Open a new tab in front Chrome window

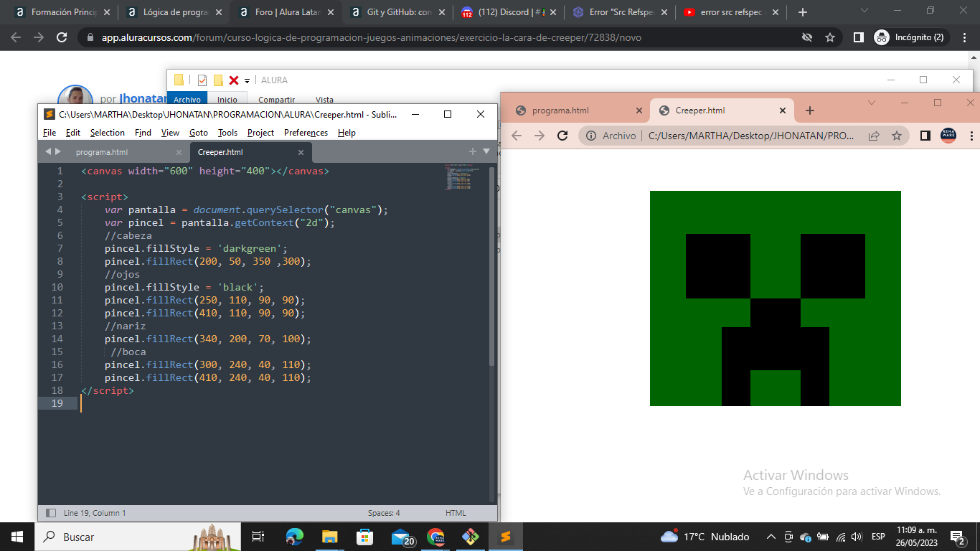810,110
